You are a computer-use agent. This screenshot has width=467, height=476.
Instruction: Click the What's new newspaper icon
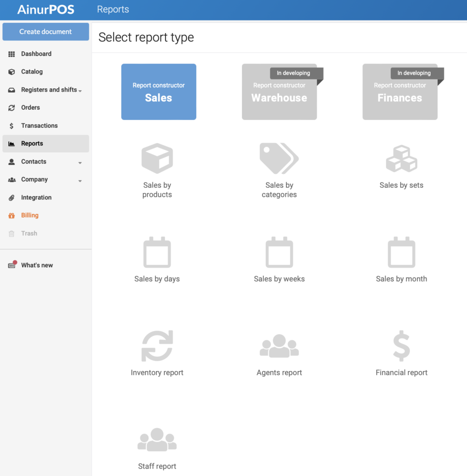point(12,264)
